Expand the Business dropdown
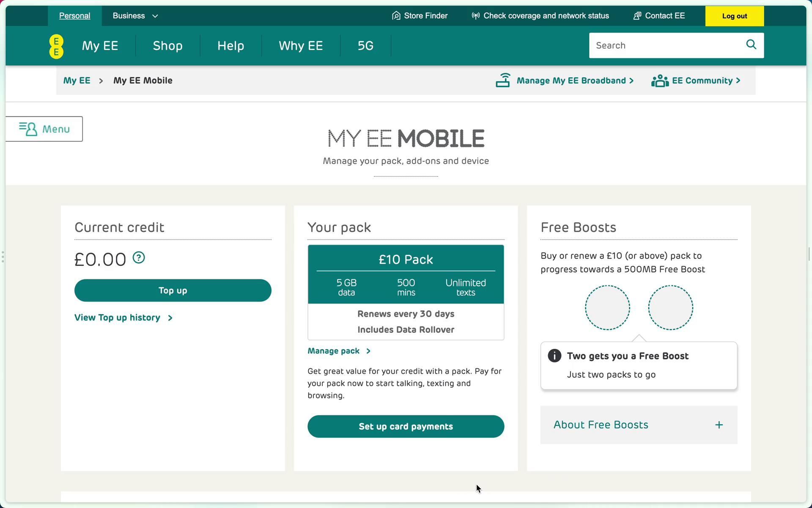812x508 pixels. tap(135, 16)
